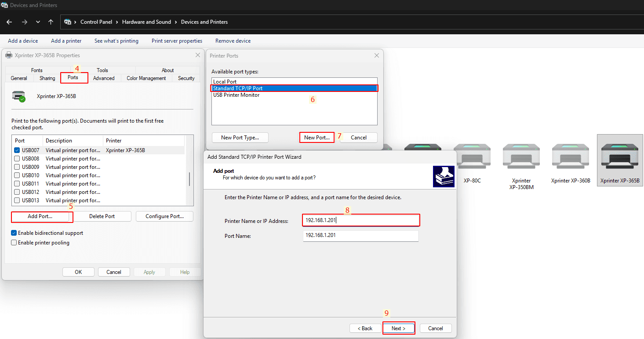Click the Configure Port button

164,216
